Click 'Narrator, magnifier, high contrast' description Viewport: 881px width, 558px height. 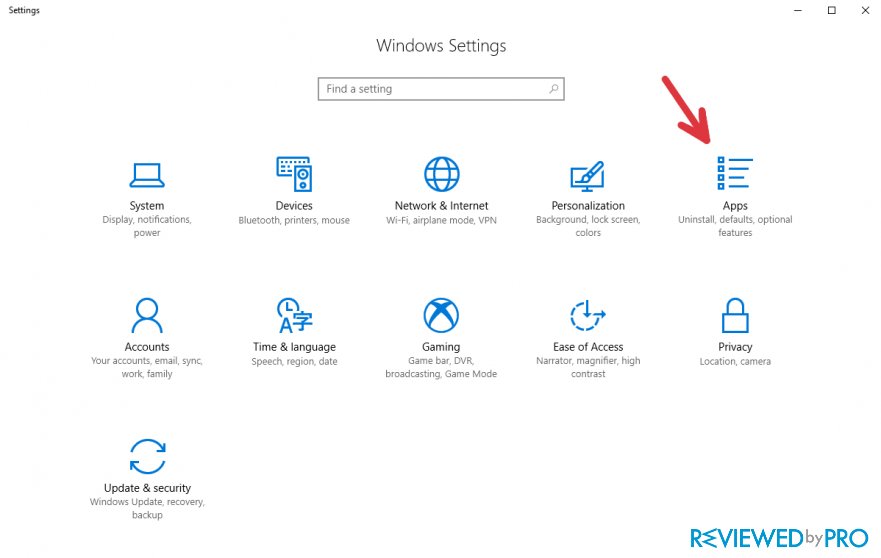(x=588, y=367)
